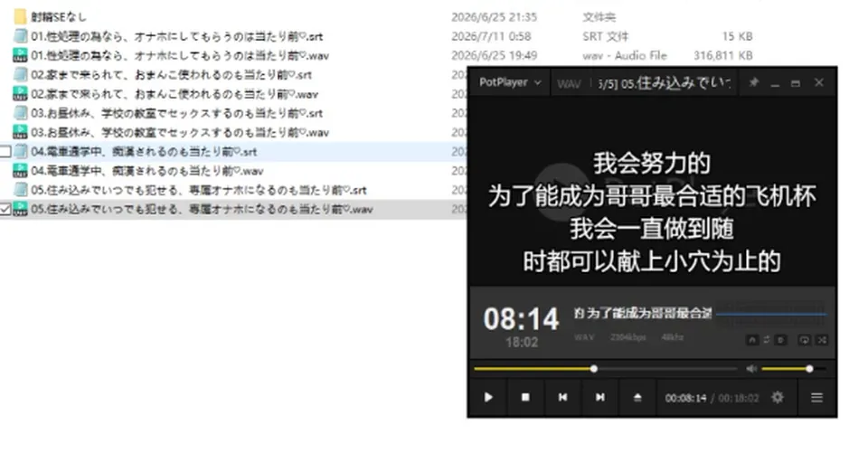
Task: Click the date 2026/7/11 0:58
Action: click(490, 36)
